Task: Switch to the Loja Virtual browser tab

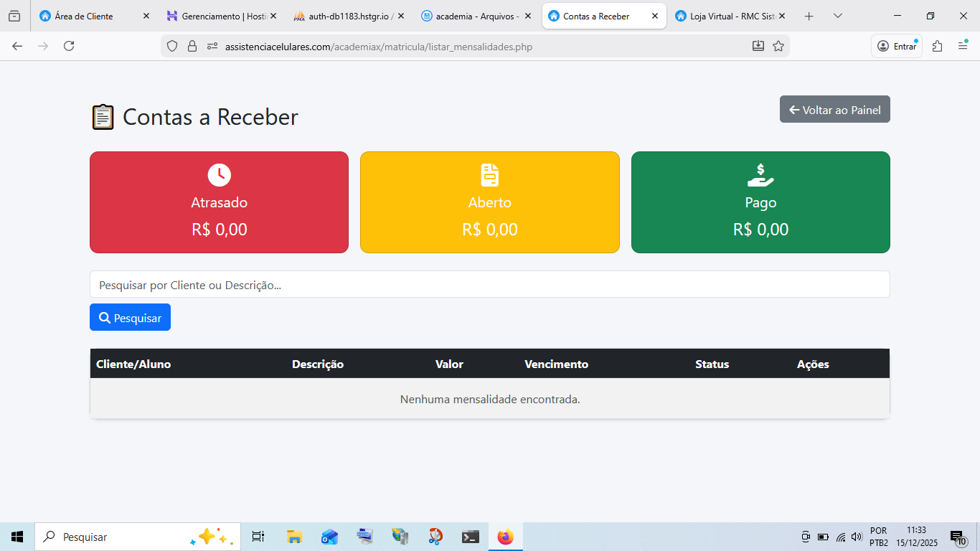Action: point(730,16)
